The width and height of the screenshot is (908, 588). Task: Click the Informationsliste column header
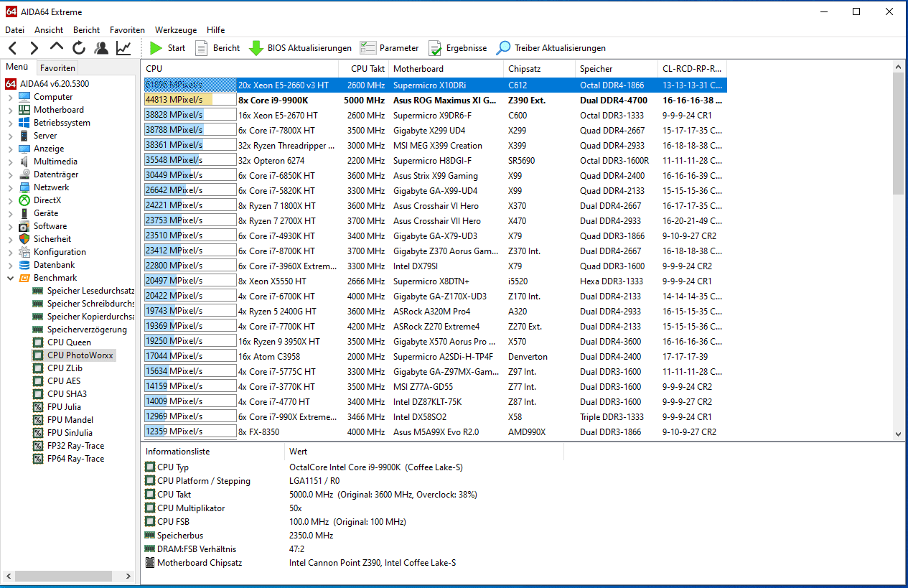[212, 452]
